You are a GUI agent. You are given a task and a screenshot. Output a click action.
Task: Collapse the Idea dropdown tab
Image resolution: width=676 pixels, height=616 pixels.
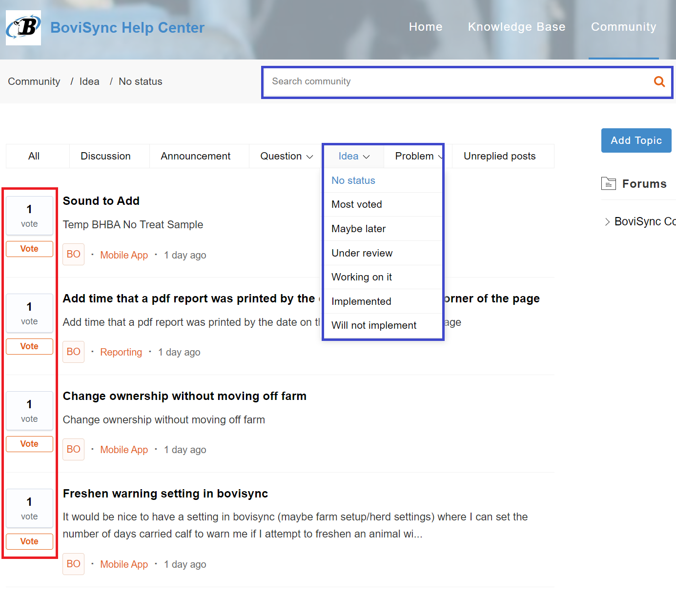click(354, 156)
